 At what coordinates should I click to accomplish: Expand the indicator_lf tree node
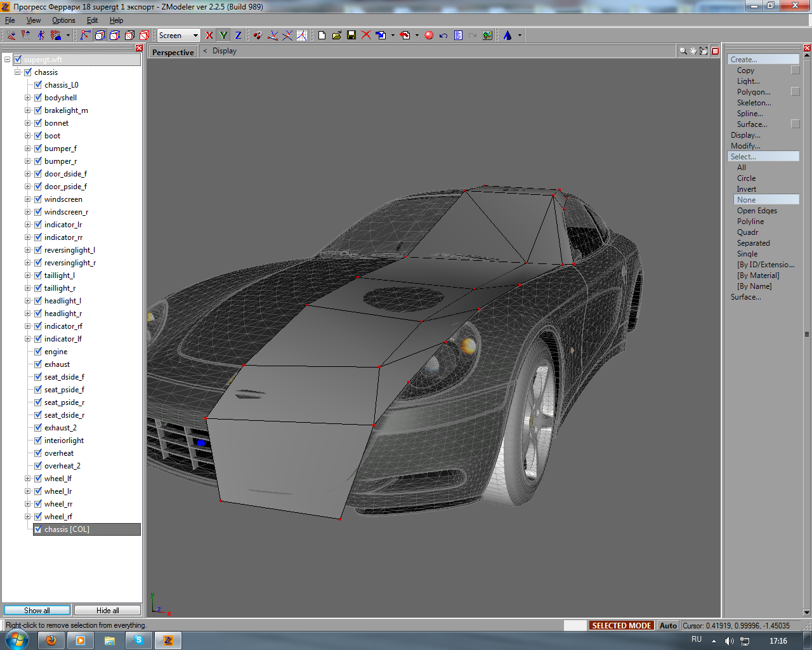(x=28, y=339)
